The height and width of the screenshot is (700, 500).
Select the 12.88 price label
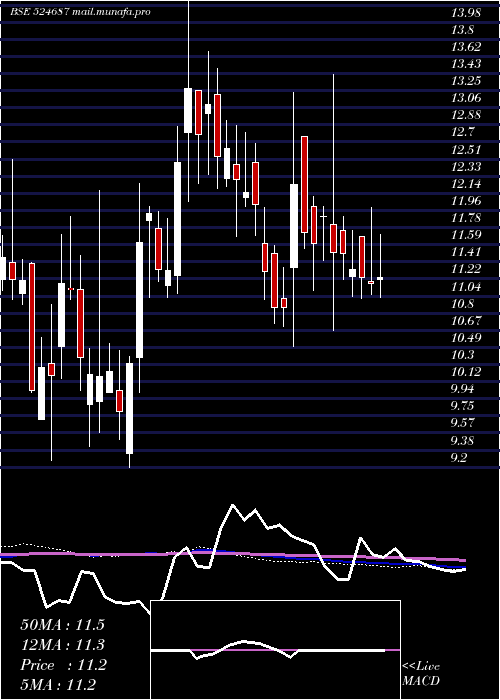[x=466, y=115]
